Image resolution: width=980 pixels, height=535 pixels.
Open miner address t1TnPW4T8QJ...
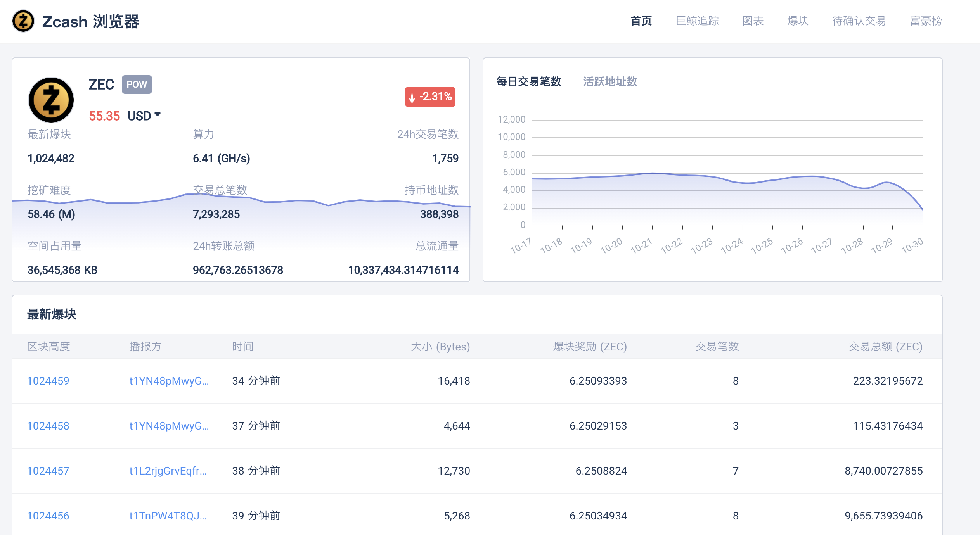(x=168, y=516)
